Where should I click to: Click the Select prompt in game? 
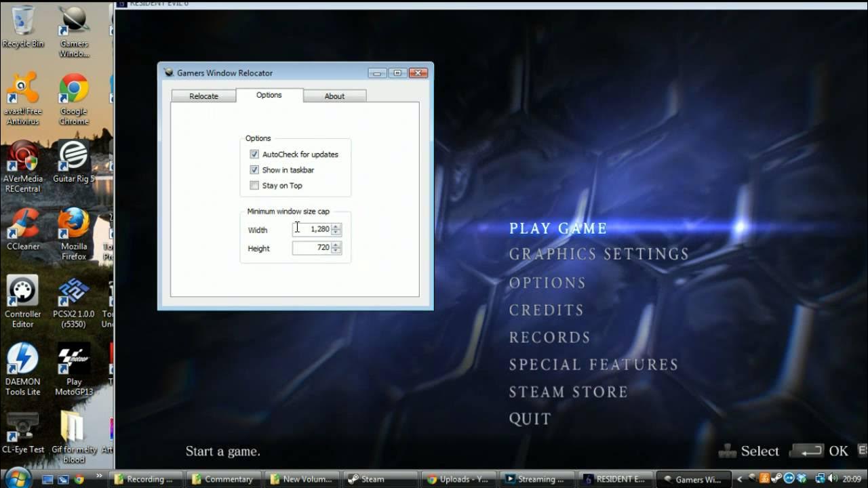point(749,451)
